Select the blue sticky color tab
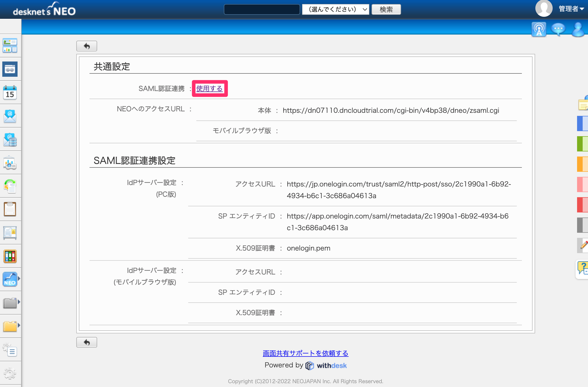Screen dimensions: 588x387 583,123
